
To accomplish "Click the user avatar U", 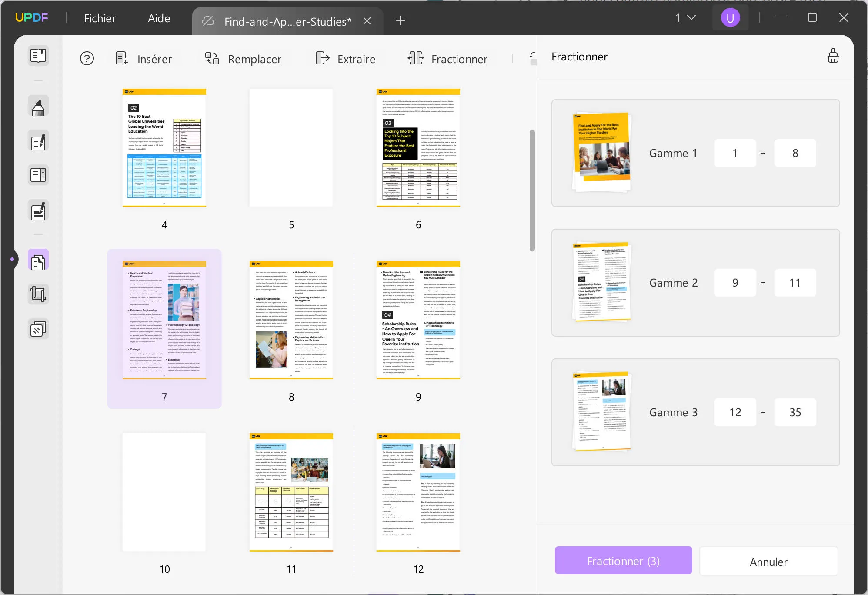I will [x=730, y=17].
